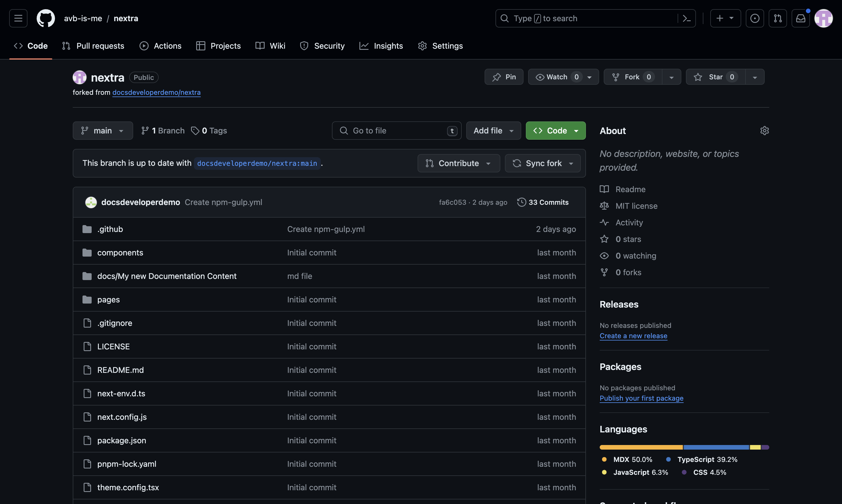Image resolution: width=842 pixels, height=504 pixels.
Task: Focus the Go to file field
Action: (x=396, y=131)
